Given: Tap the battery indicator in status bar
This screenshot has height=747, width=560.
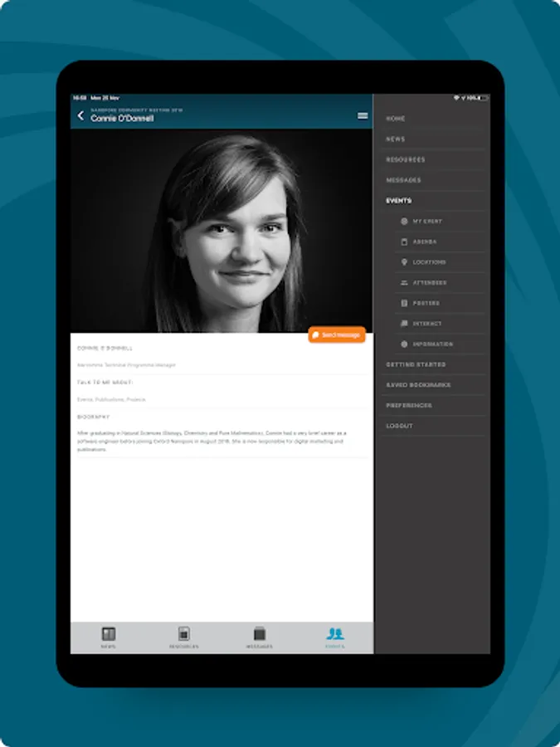Looking at the screenshot, I should click(485, 98).
